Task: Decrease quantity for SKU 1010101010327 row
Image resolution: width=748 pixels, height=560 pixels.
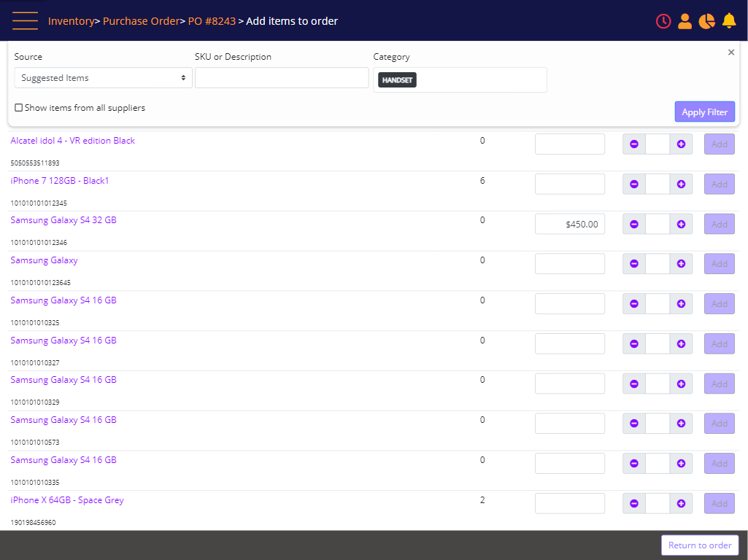Action: pyautogui.click(x=634, y=343)
